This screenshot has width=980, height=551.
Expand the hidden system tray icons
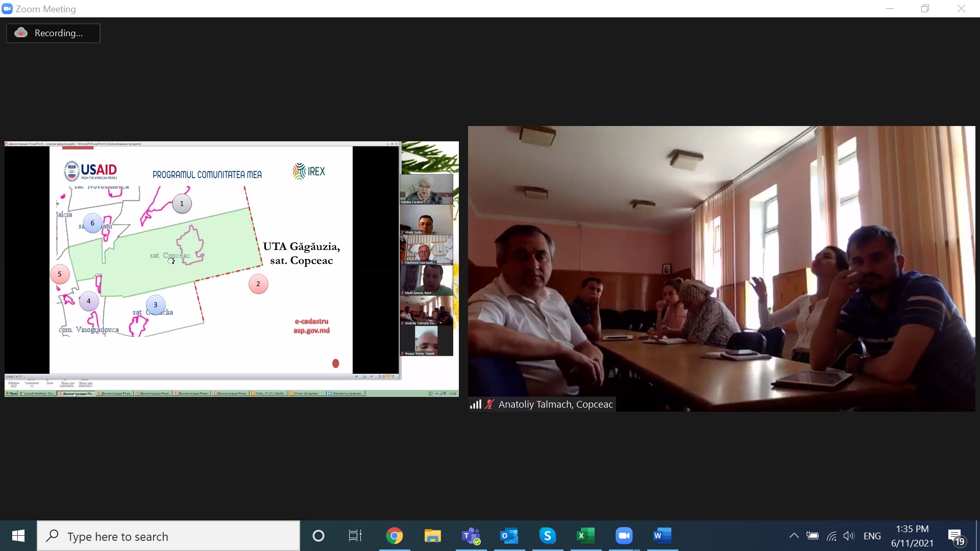[794, 536]
